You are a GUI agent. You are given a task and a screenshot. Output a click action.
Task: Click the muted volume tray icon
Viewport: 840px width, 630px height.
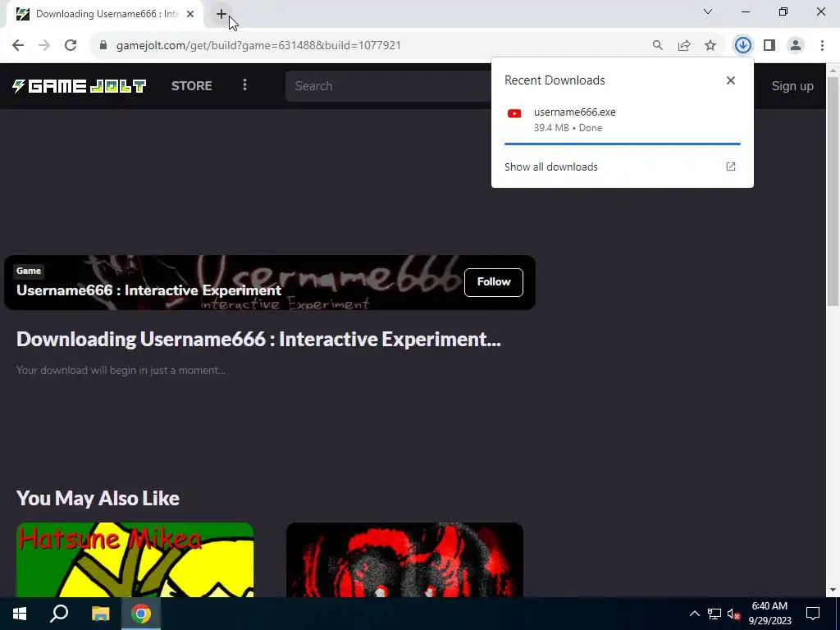734,614
